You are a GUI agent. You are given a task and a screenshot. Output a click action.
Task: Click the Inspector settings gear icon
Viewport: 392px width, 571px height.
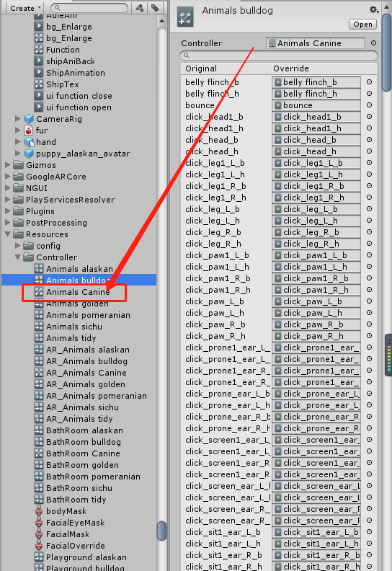click(x=374, y=9)
